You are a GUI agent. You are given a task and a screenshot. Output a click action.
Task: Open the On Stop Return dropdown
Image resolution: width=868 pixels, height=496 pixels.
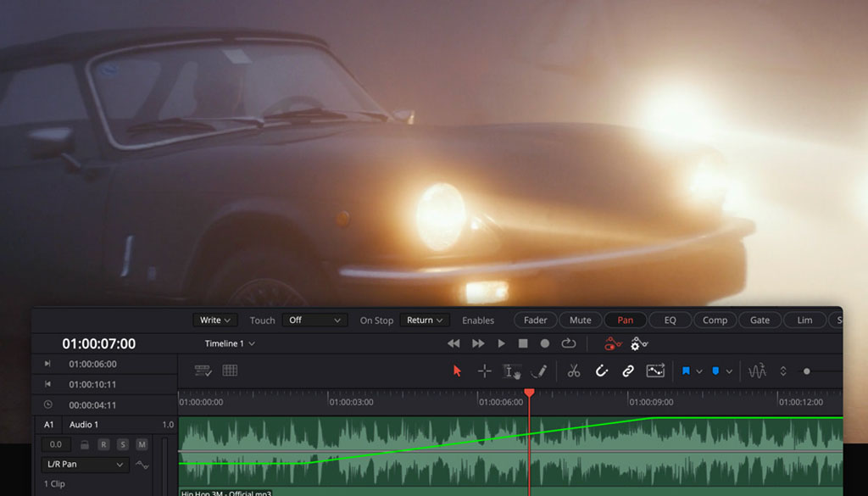[425, 320]
